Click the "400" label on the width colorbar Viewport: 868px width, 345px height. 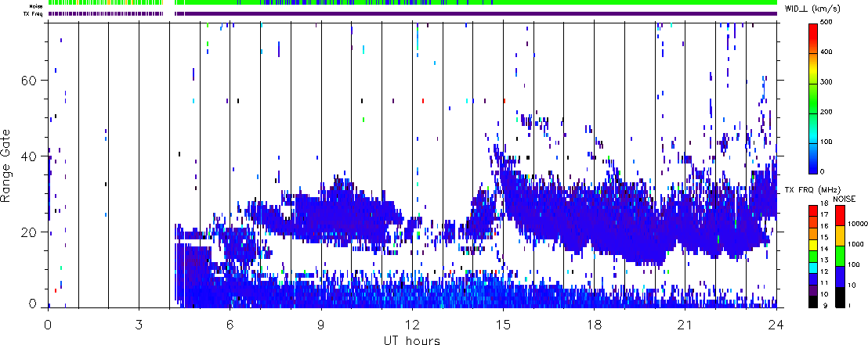click(x=827, y=52)
